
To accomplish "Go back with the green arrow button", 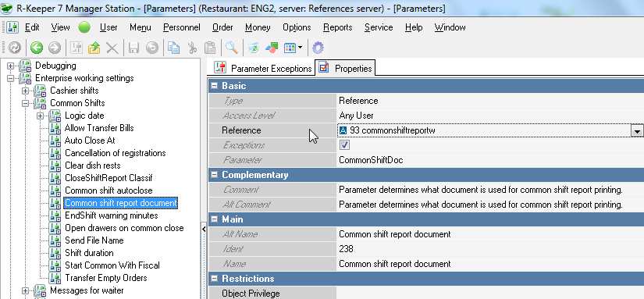I will [x=37, y=48].
